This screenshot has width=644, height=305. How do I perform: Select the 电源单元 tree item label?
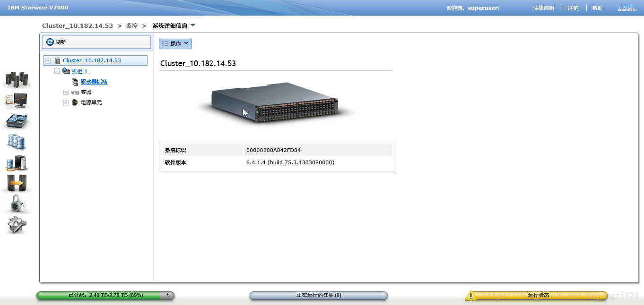click(x=91, y=102)
